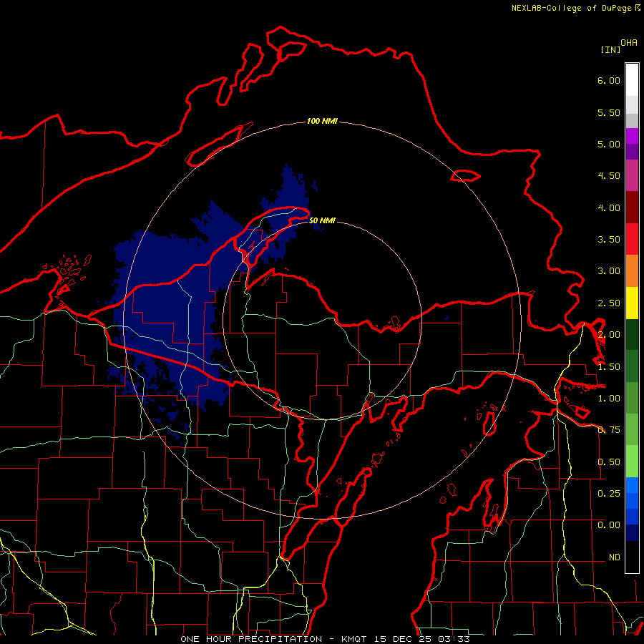Click the OHA product label
Image resolution: width=644 pixels, height=644 pixels.
629,43
